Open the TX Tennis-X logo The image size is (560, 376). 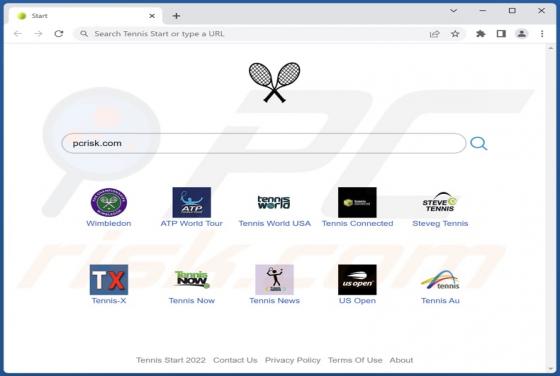(109, 280)
